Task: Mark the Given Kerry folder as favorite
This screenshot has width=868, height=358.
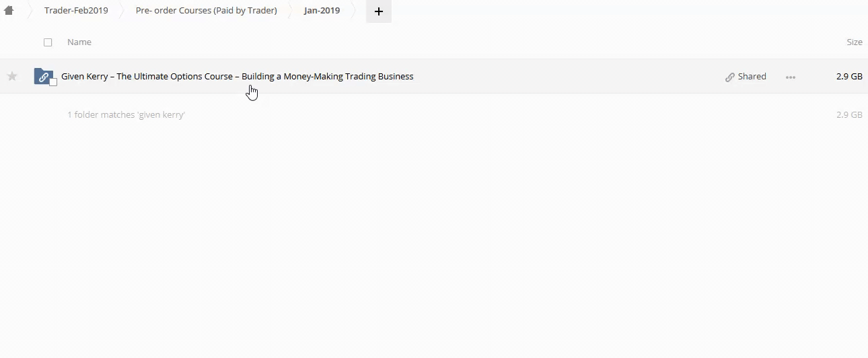Action: (x=12, y=77)
